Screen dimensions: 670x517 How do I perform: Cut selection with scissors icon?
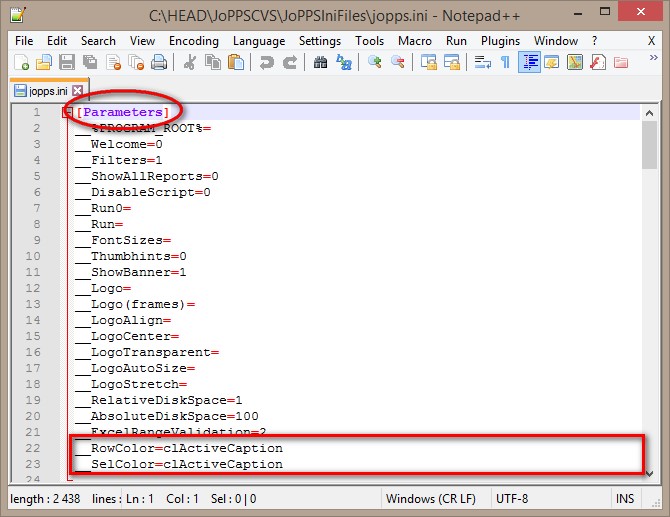(x=190, y=62)
